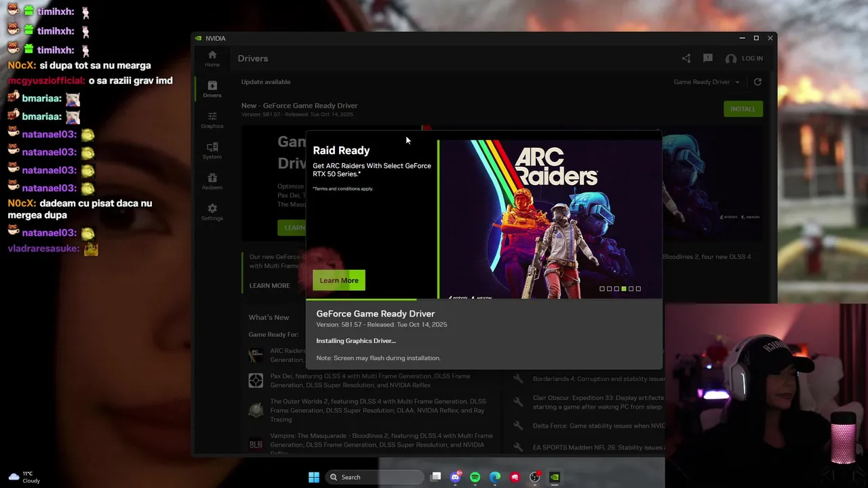Click the NVIDIA app taskbar icon

554,477
